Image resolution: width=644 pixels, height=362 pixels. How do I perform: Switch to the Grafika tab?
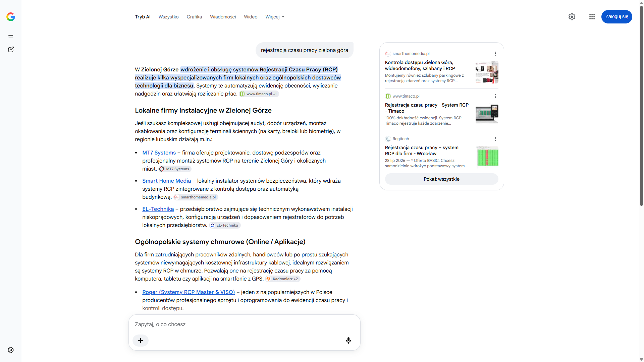pyautogui.click(x=194, y=17)
